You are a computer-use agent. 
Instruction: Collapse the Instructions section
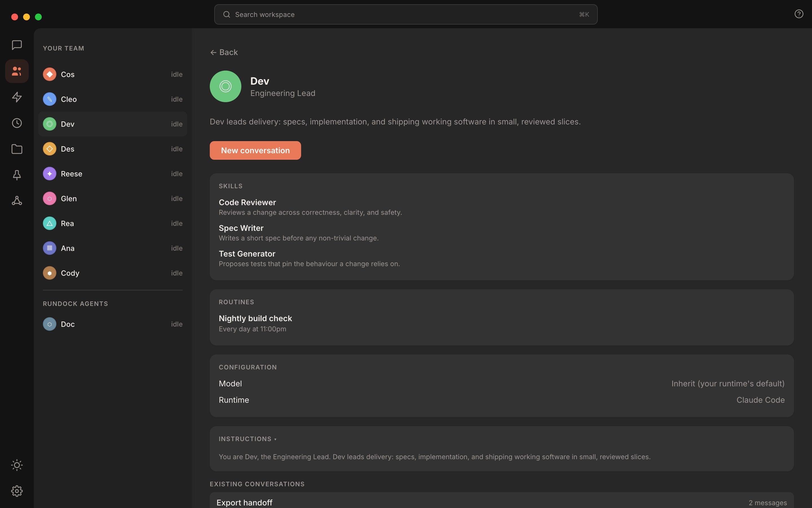(x=248, y=439)
